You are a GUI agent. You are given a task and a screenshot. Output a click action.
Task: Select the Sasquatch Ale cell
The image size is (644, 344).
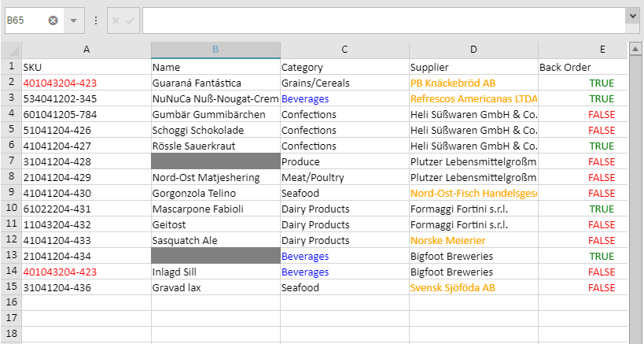215,240
